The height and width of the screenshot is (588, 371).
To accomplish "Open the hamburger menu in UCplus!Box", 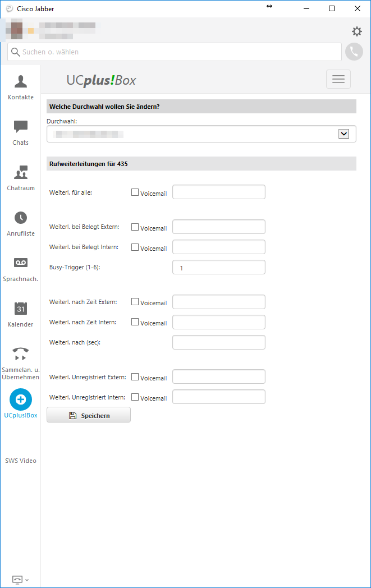I will point(338,79).
